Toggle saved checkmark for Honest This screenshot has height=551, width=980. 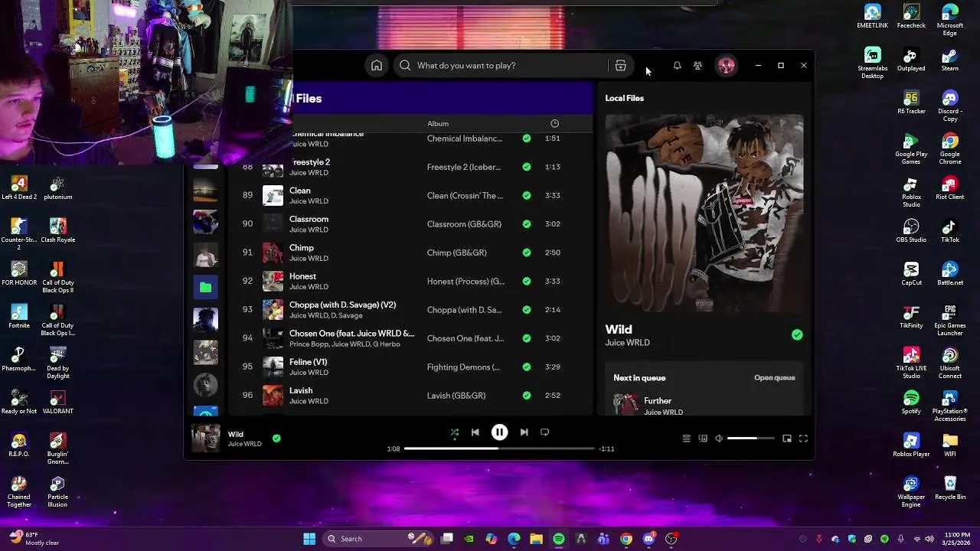pyautogui.click(x=526, y=281)
